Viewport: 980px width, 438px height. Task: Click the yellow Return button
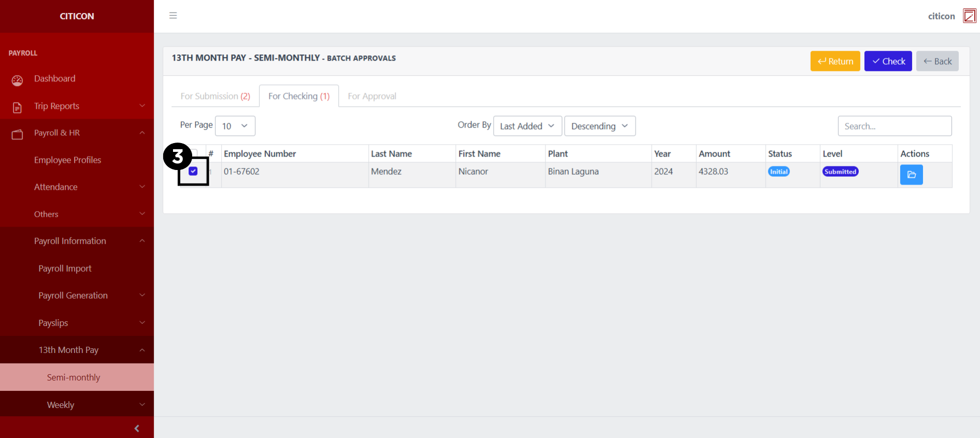click(835, 61)
